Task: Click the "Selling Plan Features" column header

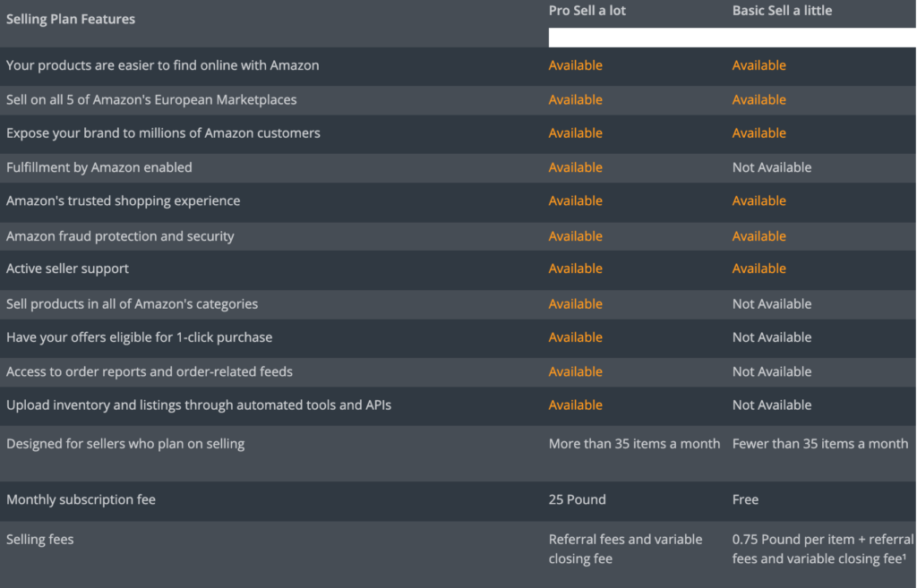Action: click(x=71, y=19)
